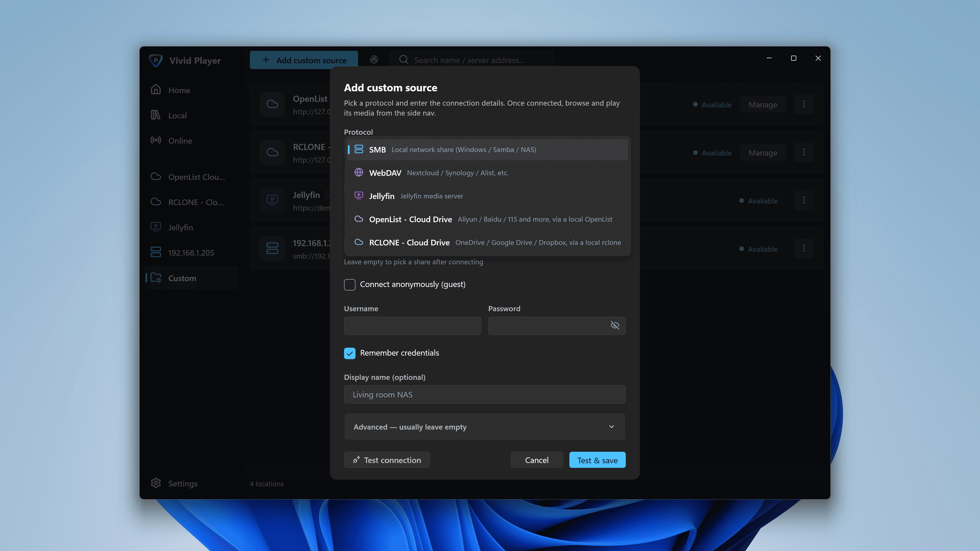Click the plug icon on Test connection
Screen dimensions: 980x551
[x=356, y=460]
